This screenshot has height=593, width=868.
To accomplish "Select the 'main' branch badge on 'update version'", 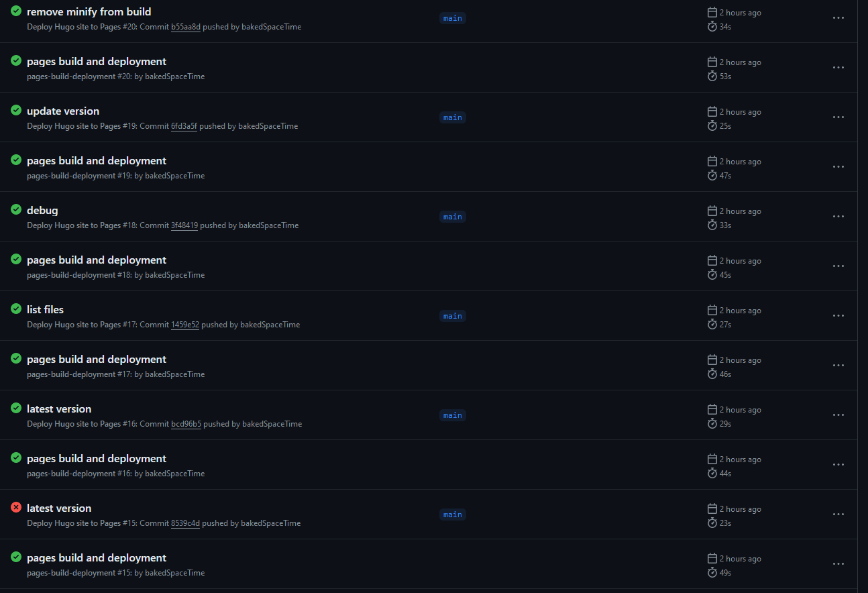I will pyautogui.click(x=452, y=117).
